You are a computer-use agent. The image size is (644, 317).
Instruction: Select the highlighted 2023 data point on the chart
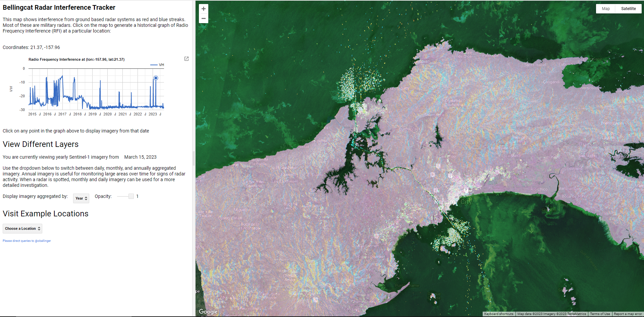156,78
